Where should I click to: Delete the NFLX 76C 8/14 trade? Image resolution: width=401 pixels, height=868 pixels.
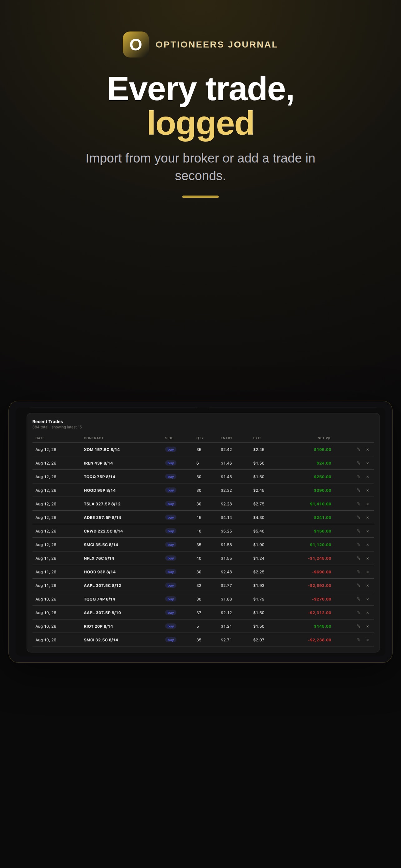(368, 558)
